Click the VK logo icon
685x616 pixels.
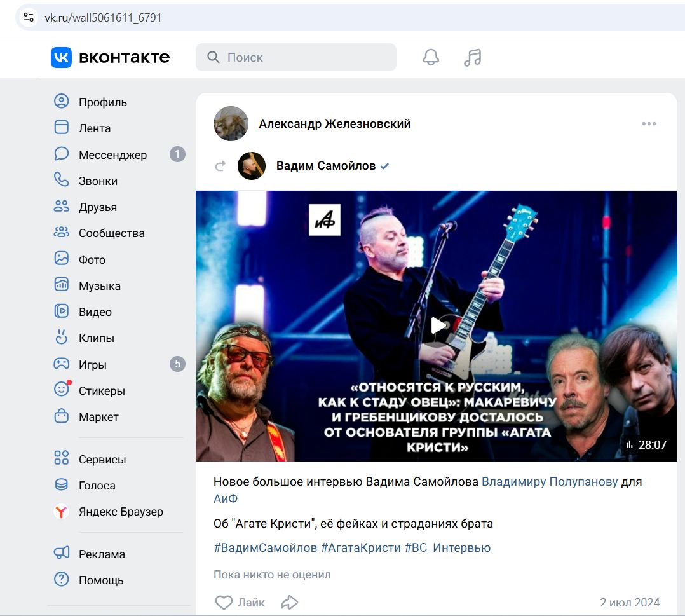(x=61, y=57)
